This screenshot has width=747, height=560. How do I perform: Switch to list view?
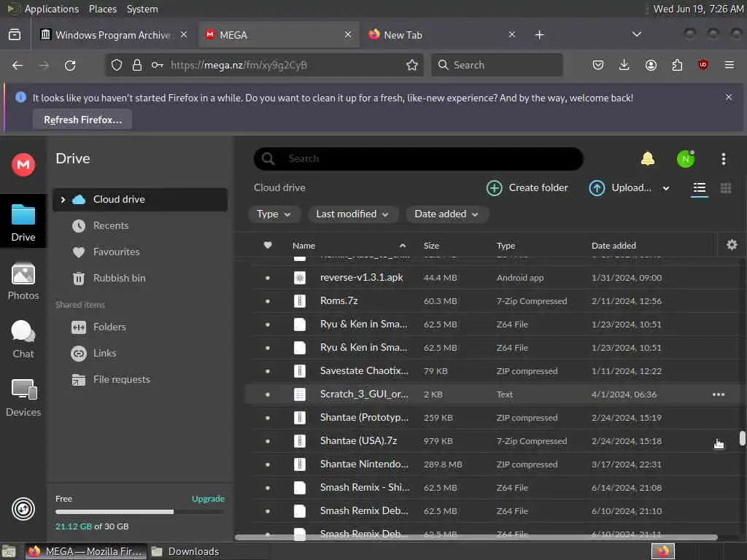699,188
